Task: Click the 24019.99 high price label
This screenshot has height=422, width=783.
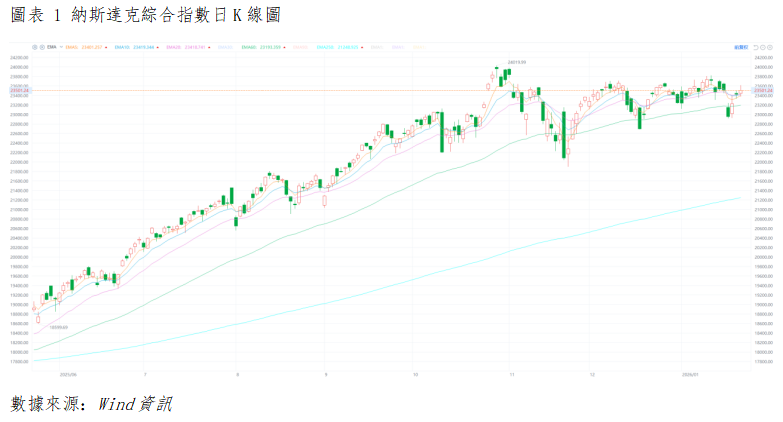Action: tap(516, 63)
